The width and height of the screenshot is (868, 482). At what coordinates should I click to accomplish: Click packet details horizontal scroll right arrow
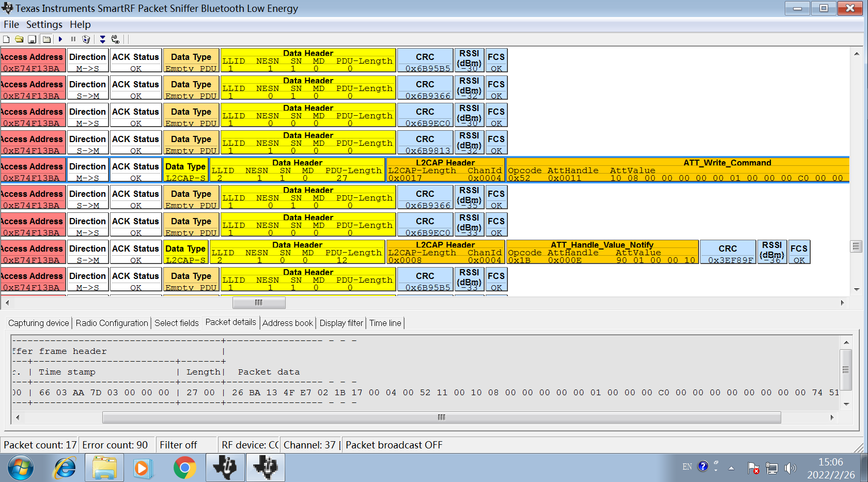pos(832,417)
